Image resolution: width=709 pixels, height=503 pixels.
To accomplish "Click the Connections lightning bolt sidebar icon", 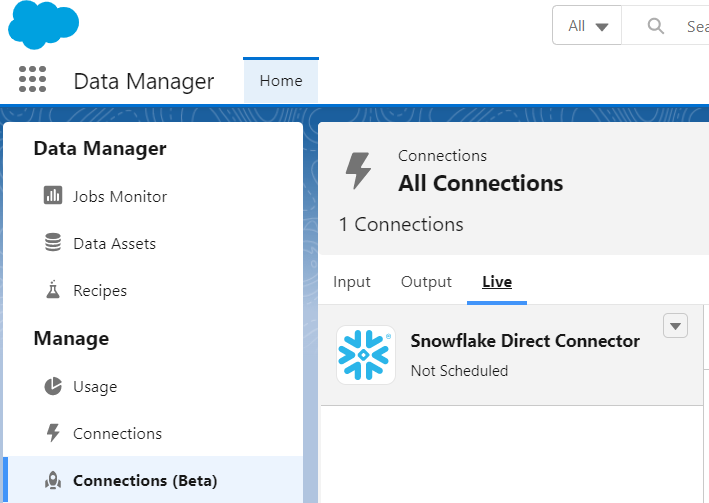I will click(x=53, y=433).
